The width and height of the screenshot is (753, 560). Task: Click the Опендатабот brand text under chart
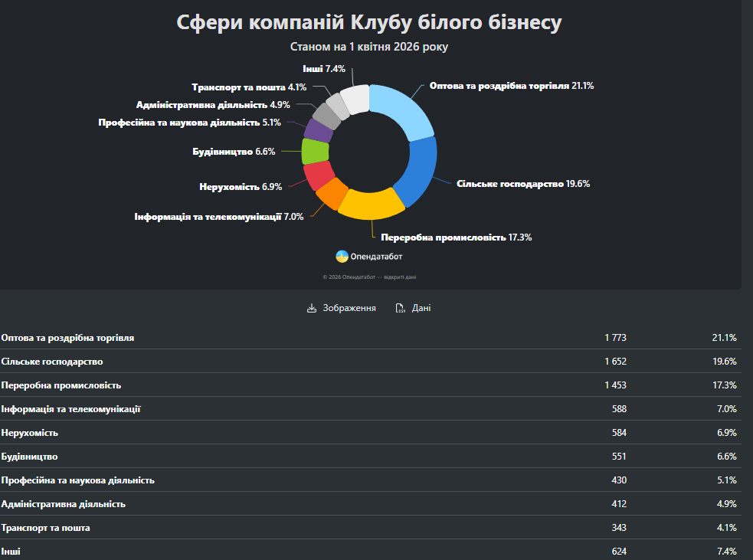(x=376, y=257)
